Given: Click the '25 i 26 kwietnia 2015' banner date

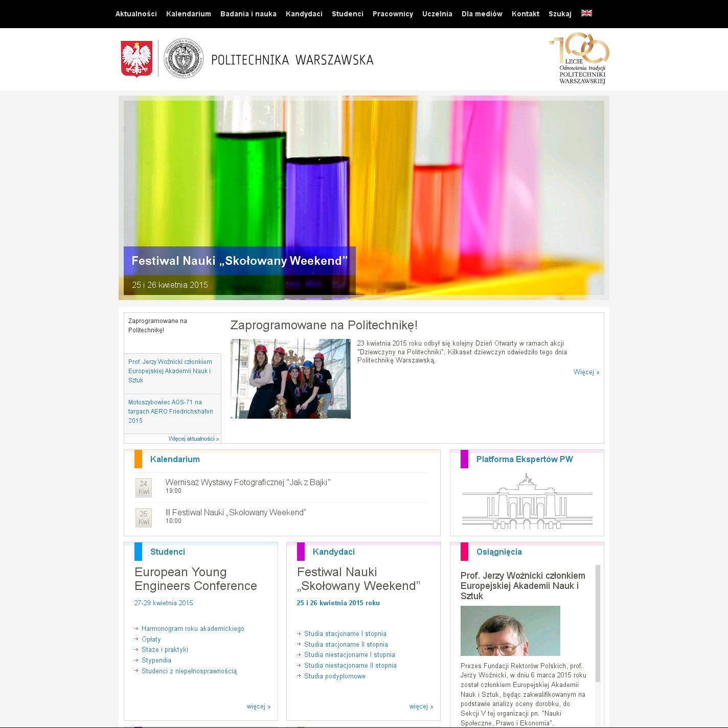Looking at the screenshot, I should click(170, 285).
